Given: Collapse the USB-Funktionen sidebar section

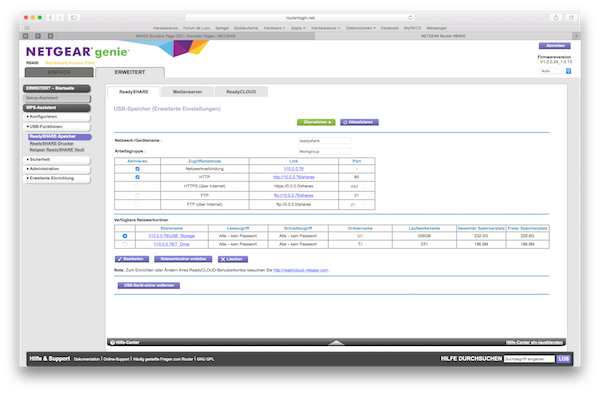Looking at the screenshot, I should 57,127.
